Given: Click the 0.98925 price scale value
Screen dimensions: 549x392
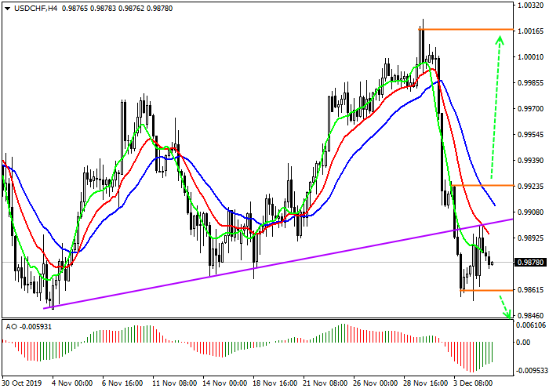Looking at the screenshot, I should point(531,238).
